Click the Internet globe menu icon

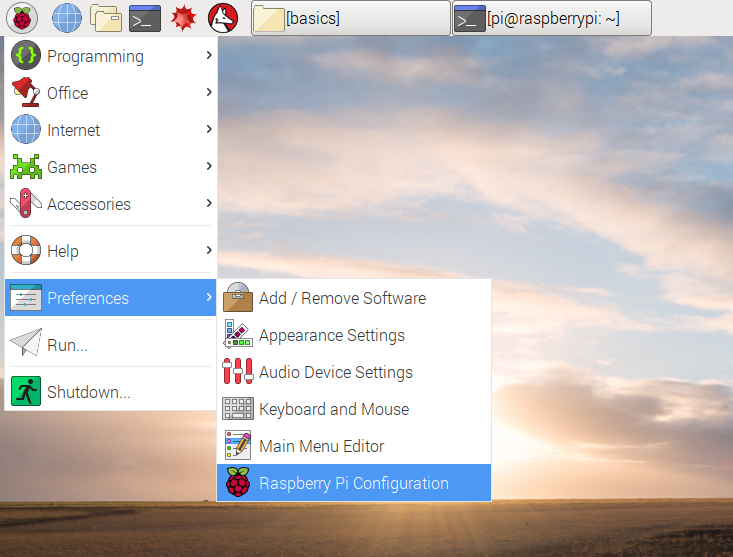pyautogui.click(x=26, y=129)
